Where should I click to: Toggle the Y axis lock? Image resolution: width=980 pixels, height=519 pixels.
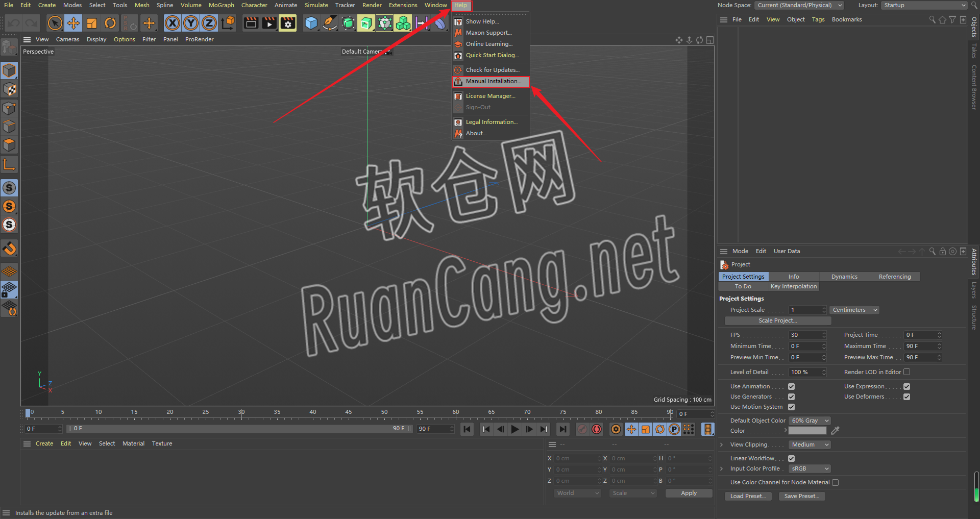[x=190, y=23]
